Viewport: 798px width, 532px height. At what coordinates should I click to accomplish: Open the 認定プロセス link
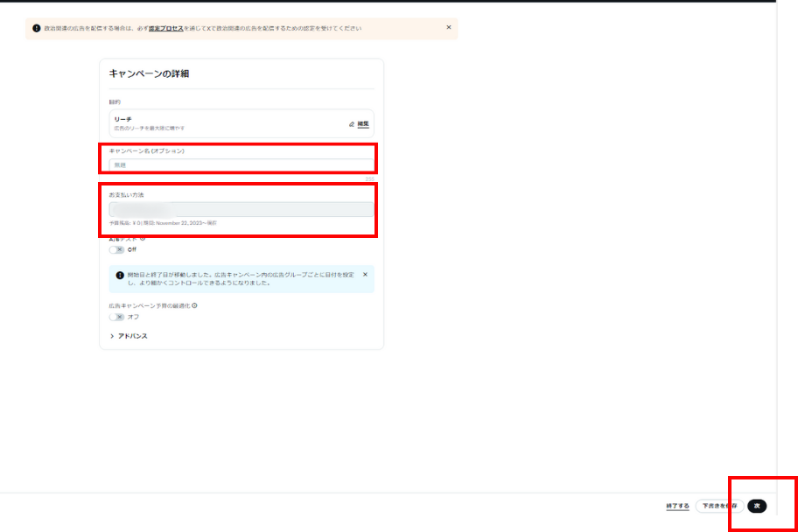coord(165,28)
